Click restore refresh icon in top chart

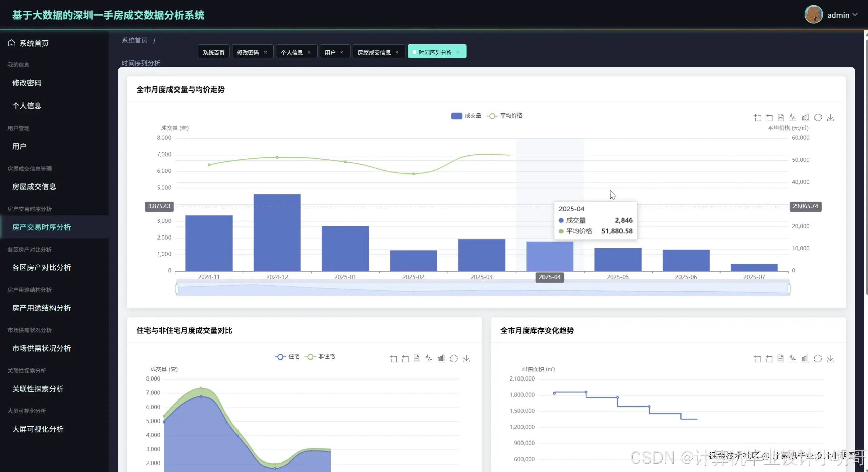click(x=818, y=118)
